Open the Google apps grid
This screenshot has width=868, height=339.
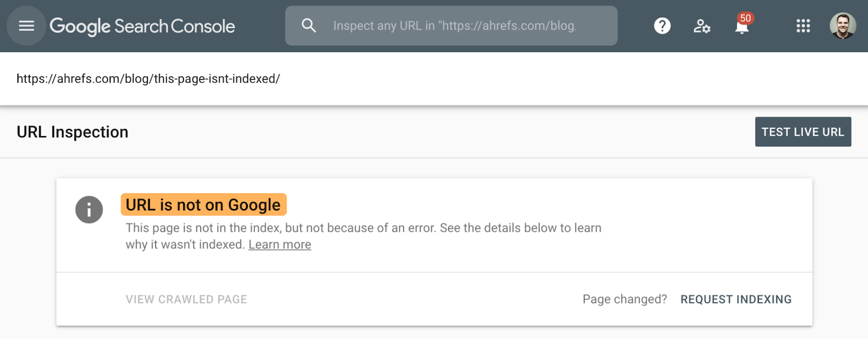(x=803, y=26)
